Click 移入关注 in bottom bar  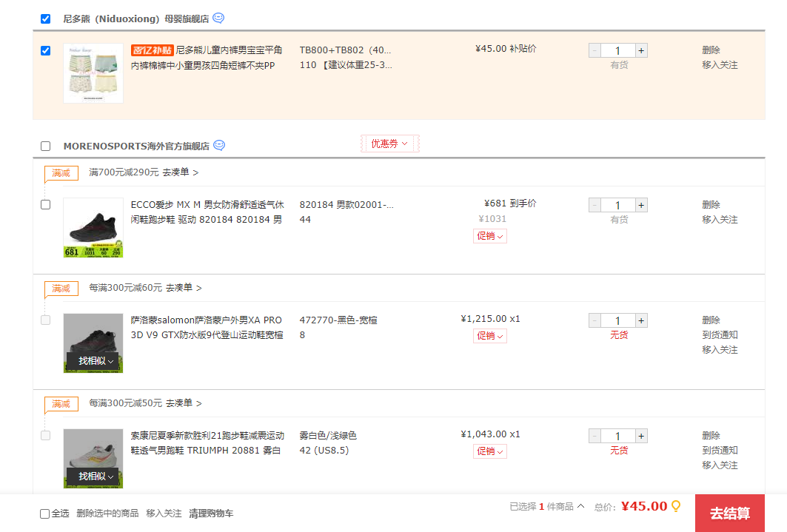(x=164, y=513)
